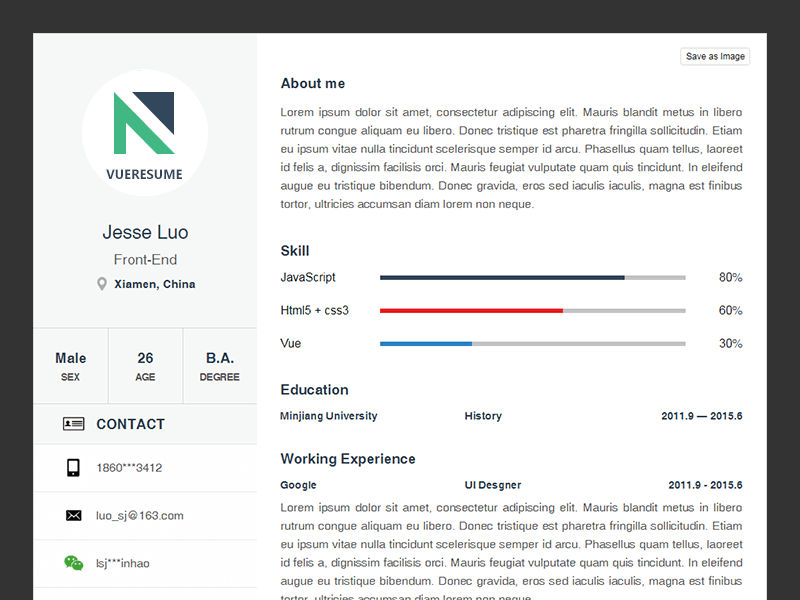Image resolution: width=800 pixels, height=600 pixels.
Task: Select the Google entry under Working Experience
Action: pos(298,484)
